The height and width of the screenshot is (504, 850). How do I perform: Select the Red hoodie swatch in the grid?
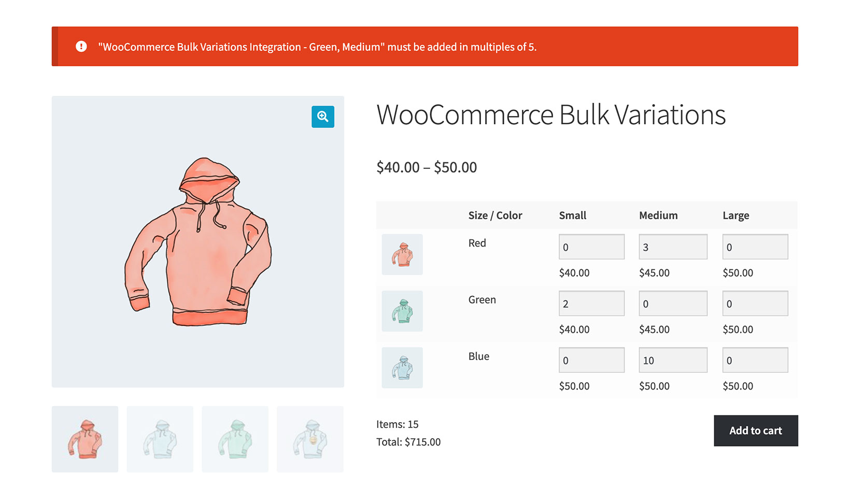402,254
